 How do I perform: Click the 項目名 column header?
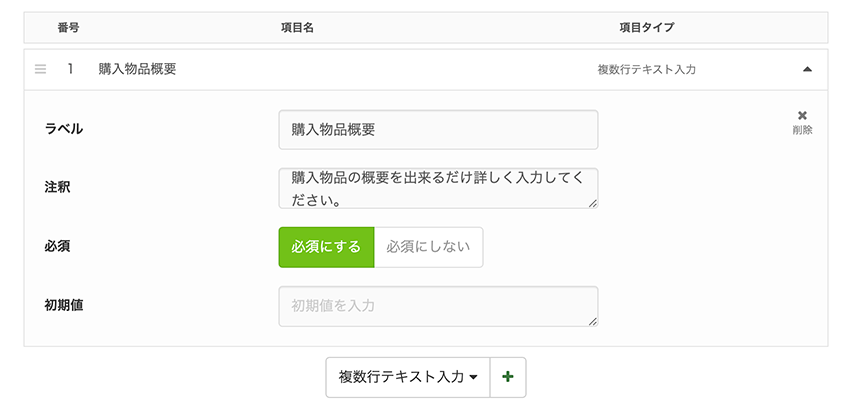(x=297, y=28)
